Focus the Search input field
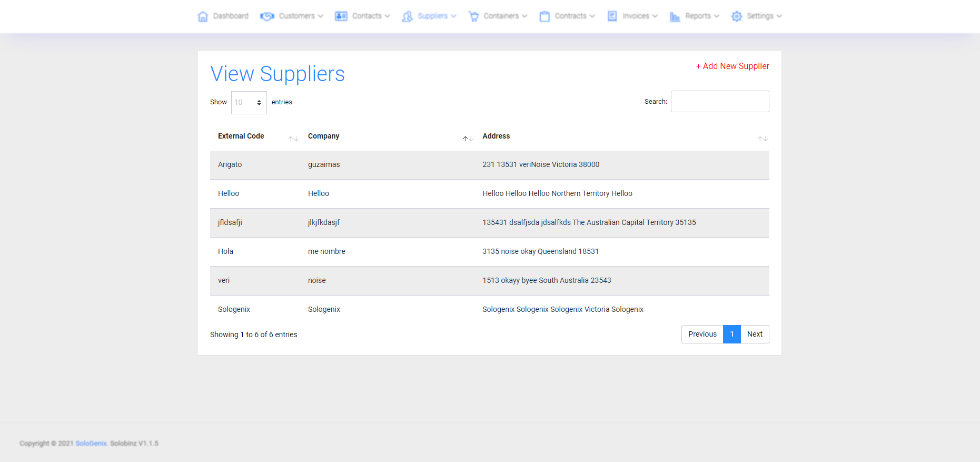This screenshot has height=462, width=980. tap(720, 102)
